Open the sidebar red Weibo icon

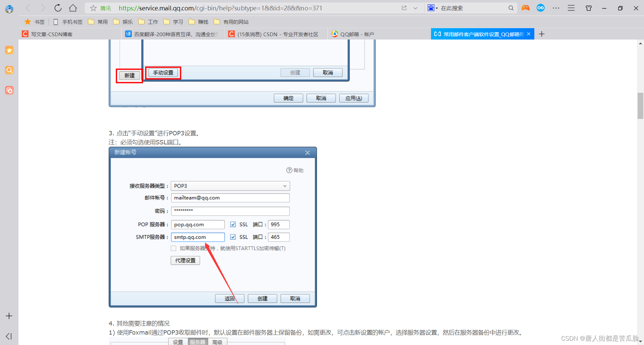[x=9, y=90]
